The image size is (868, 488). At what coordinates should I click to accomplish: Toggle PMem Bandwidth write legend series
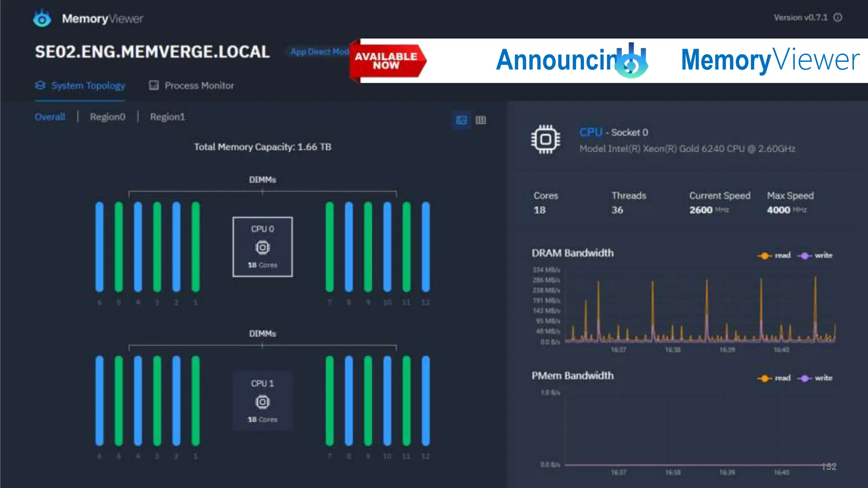tap(815, 378)
